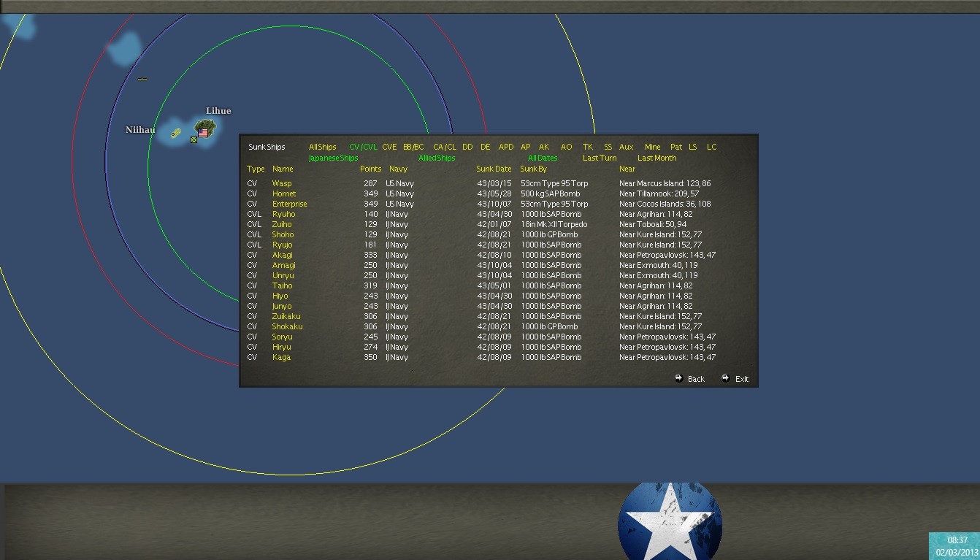Open the Soryu ship entry
Viewport: 980px width, 560px height.
(x=283, y=337)
